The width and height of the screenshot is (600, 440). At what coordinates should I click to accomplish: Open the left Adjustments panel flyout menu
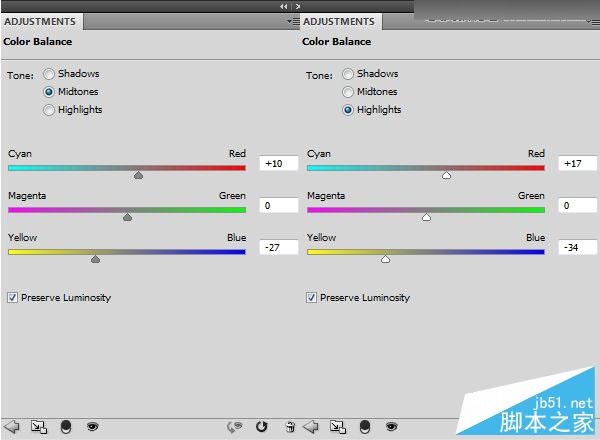(x=293, y=21)
